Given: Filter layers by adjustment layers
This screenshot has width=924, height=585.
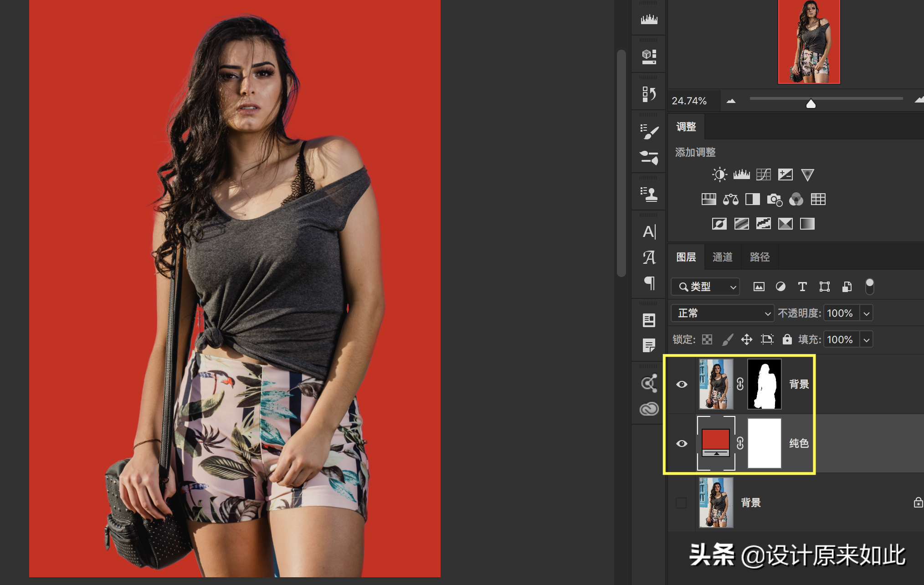Looking at the screenshot, I should pos(780,287).
